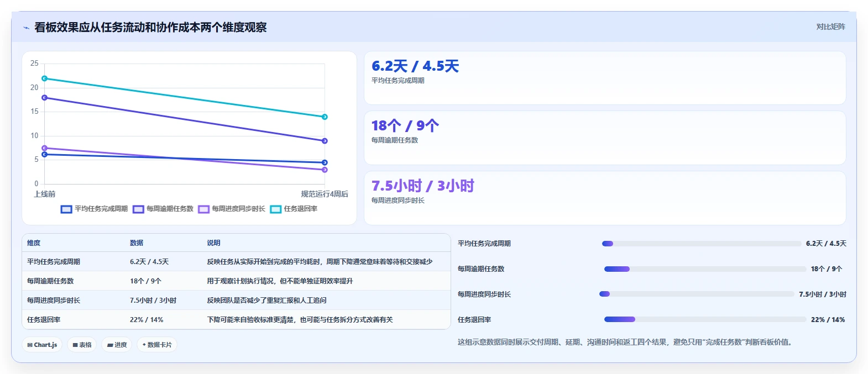Click the teal data point at 规范运行4周后
Image resolution: width=868 pixels, height=374 pixels.
click(325, 117)
